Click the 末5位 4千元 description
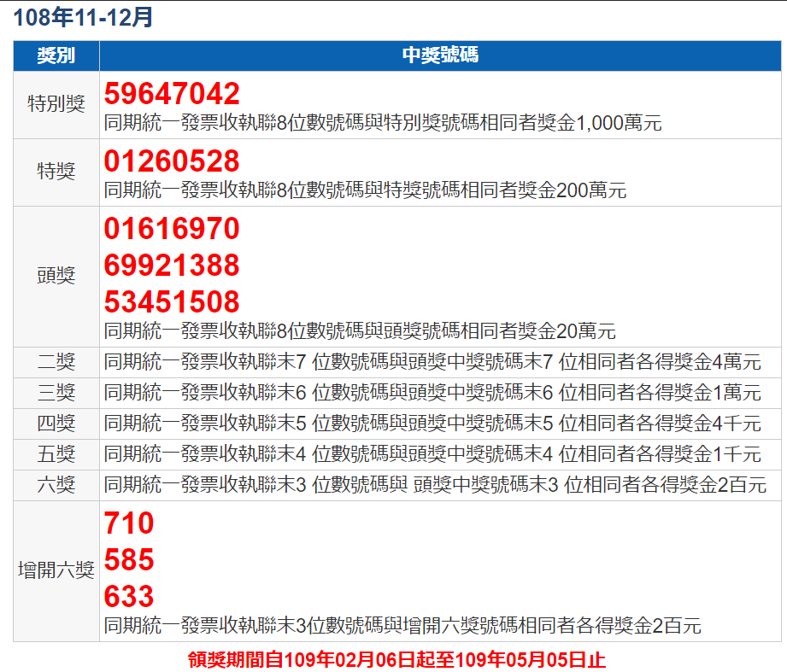This screenshot has width=787, height=672. click(432, 424)
